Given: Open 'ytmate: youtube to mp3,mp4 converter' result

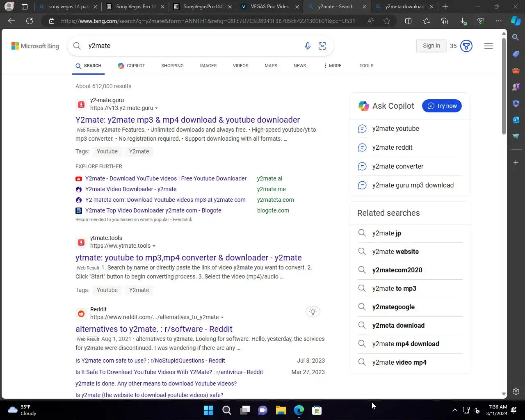Looking at the screenshot, I should coord(188,258).
